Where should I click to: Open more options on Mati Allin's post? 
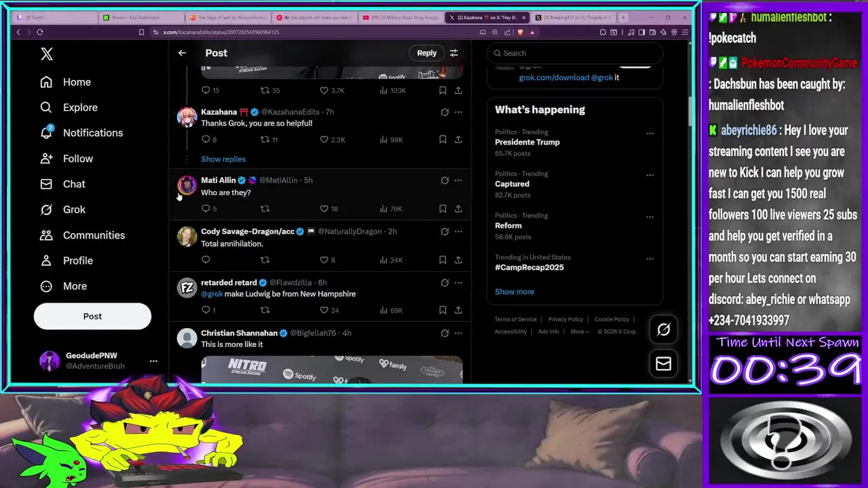tap(458, 180)
